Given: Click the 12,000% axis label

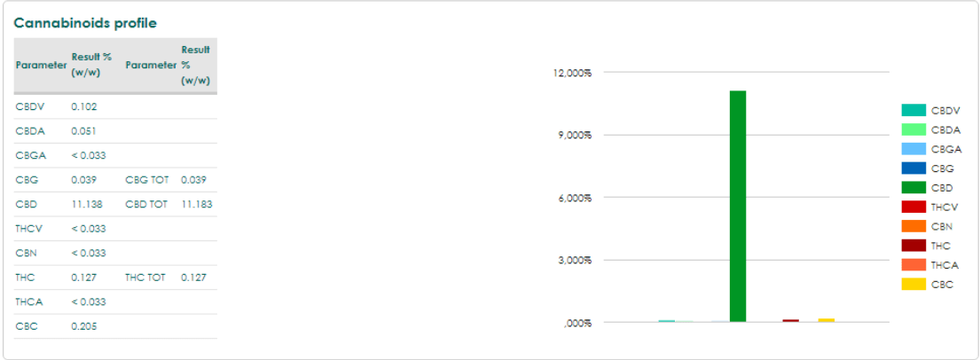Looking at the screenshot, I should click(x=572, y=73).
